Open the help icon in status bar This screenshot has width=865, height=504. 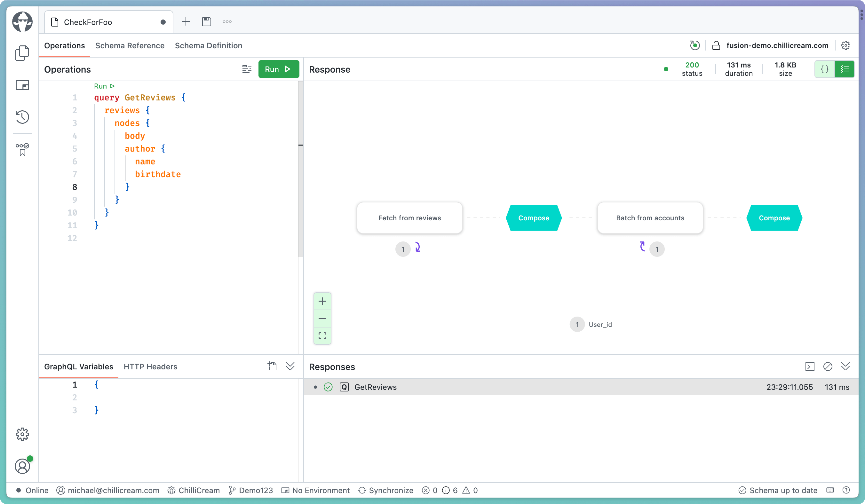click(x=846, y=490)
